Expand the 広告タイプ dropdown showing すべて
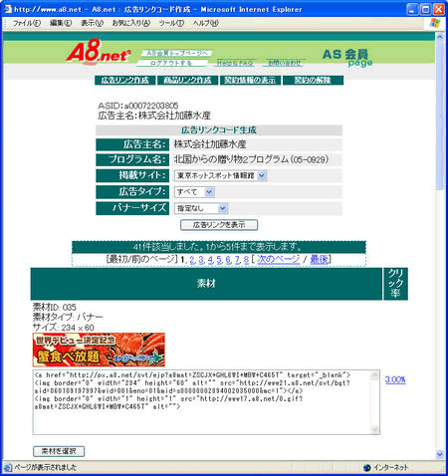The width and height of the screenshot is (448, 476). coord(194,192)
